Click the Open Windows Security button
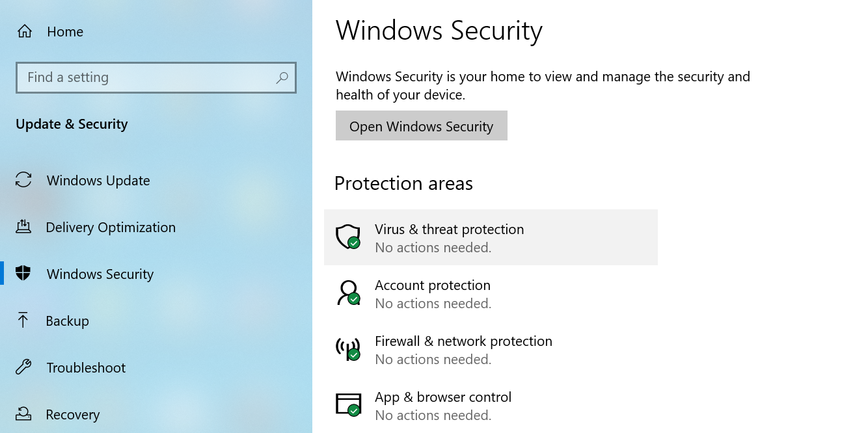Image resolution: width=868 pixels, height=433 pixels. click(421, 125)
